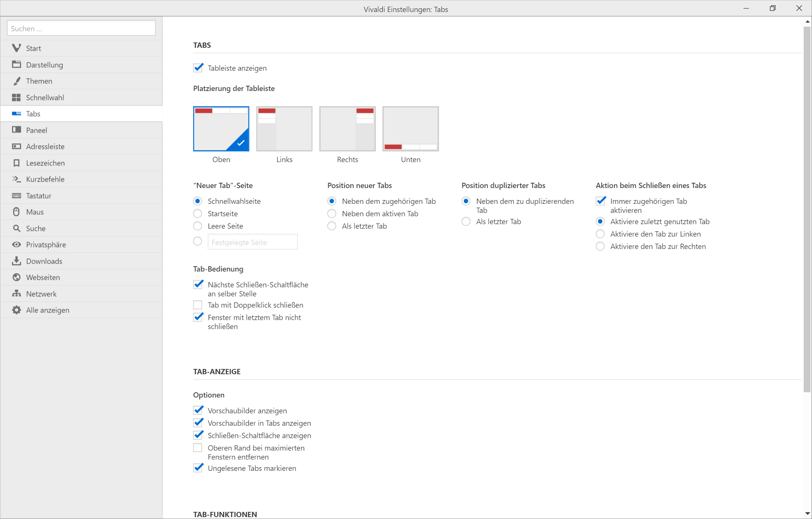Viewport: 812px width, 519px height.
Task: Open Lesezeichen bookmark icon section
Action: pos(16,163)
